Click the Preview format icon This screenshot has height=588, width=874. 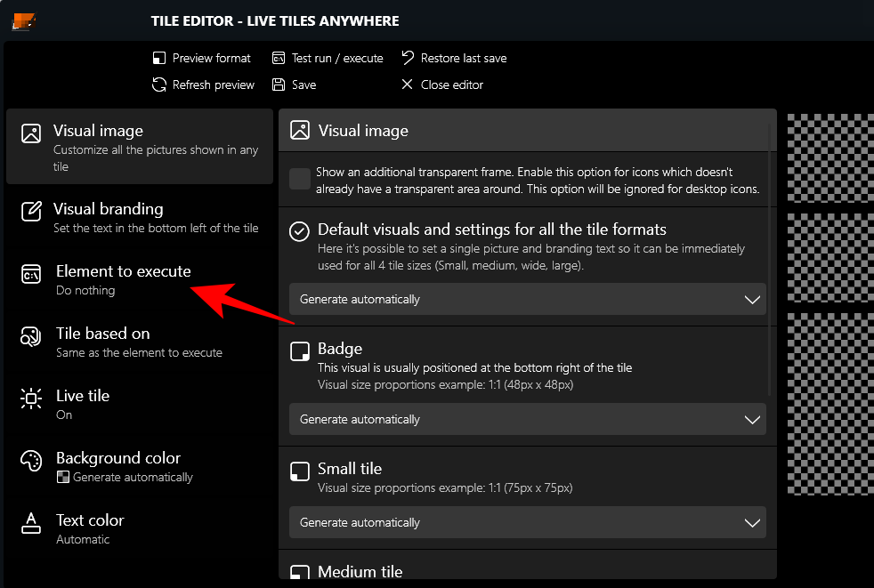tap(159, 59)
